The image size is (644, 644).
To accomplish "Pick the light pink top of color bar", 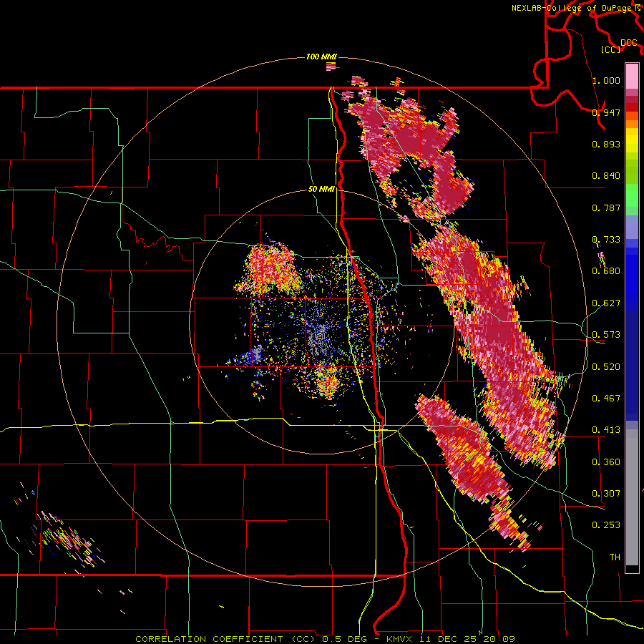I will pos(632,76).
